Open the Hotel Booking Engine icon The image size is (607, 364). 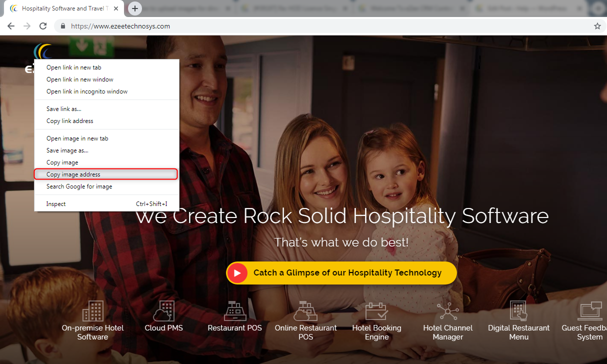point(376,310)
